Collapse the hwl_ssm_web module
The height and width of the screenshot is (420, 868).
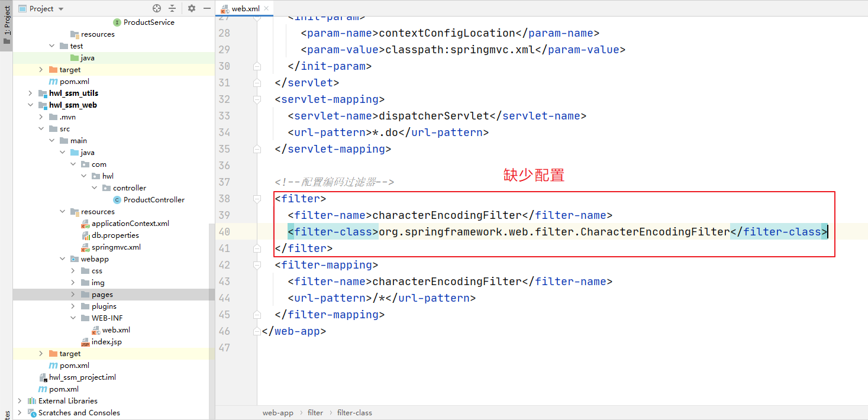30,105
